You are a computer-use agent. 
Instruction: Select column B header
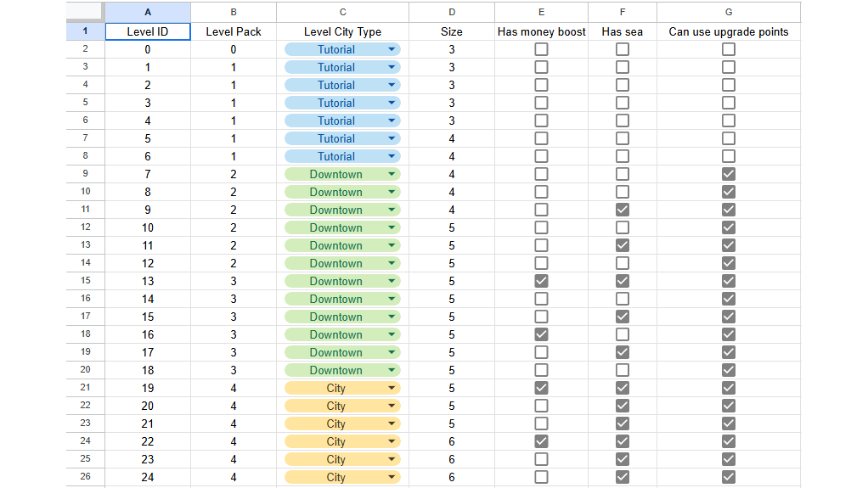233,12
